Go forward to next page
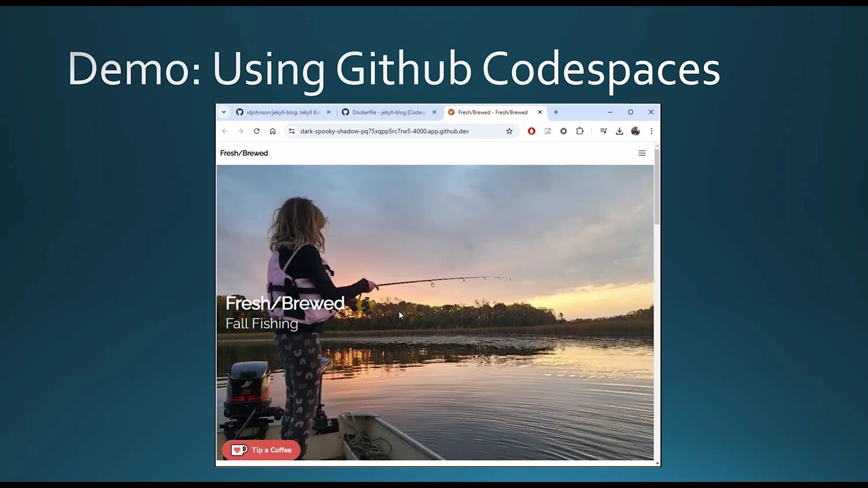 [x=240, y=131]
